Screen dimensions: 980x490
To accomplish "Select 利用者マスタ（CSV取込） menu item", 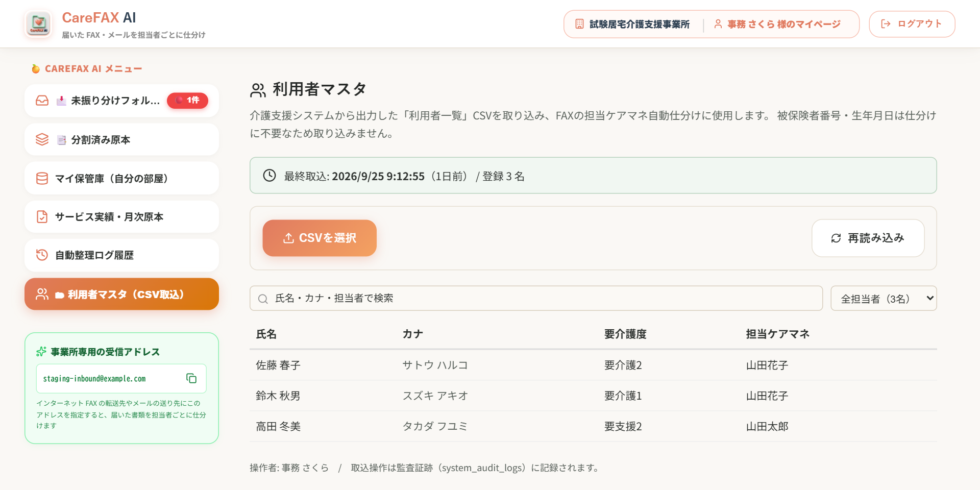I will tap(121, 294).
